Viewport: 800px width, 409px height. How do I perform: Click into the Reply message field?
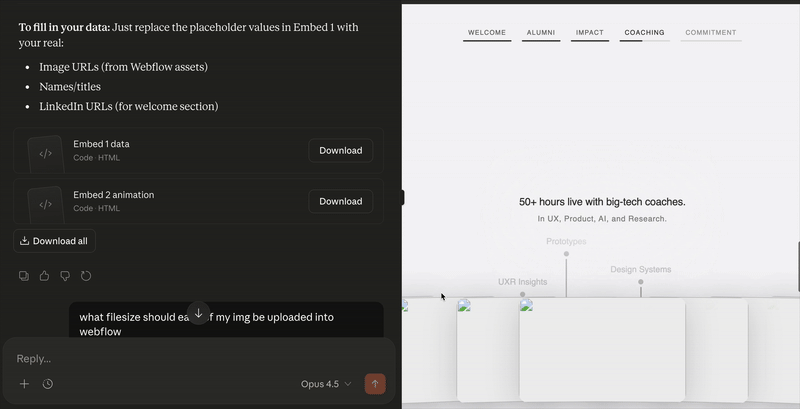[199, 359]
